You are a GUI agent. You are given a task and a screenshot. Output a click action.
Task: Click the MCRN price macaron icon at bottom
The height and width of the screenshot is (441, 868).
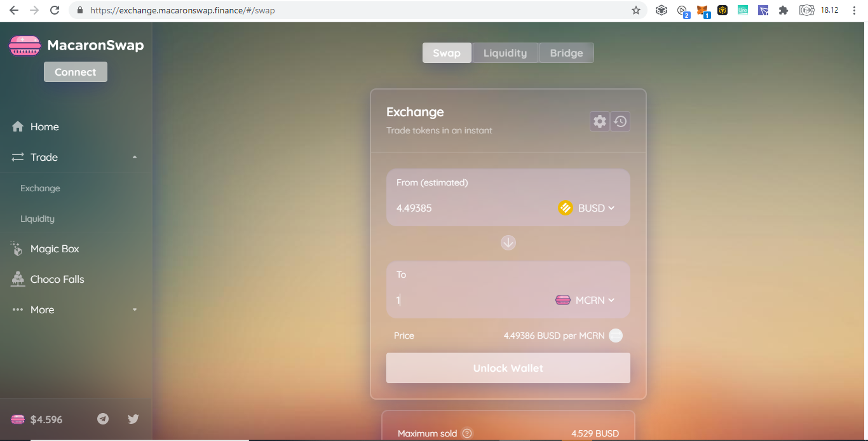[18, 419]
